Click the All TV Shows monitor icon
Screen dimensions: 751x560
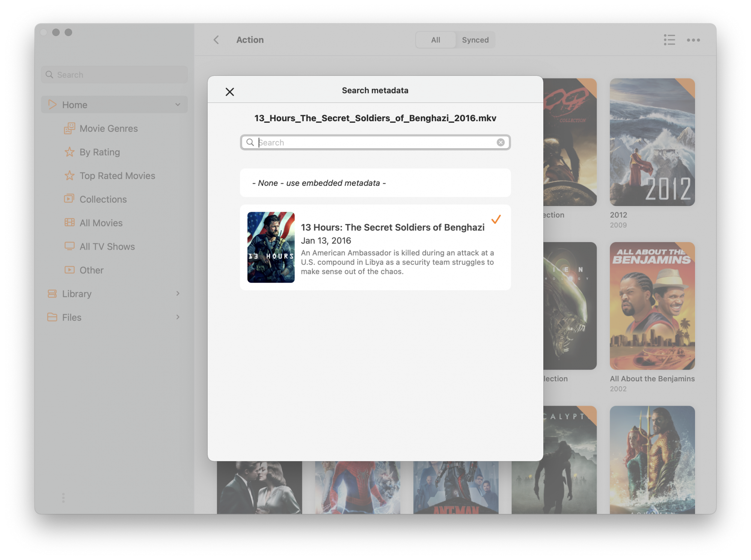[x=69, y=246]
